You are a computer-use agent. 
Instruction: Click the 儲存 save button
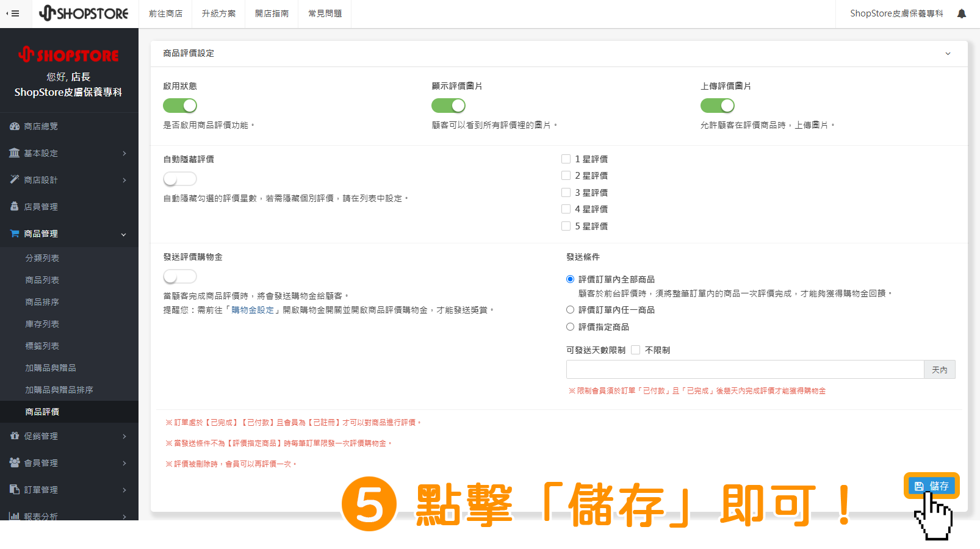[931, 486]
